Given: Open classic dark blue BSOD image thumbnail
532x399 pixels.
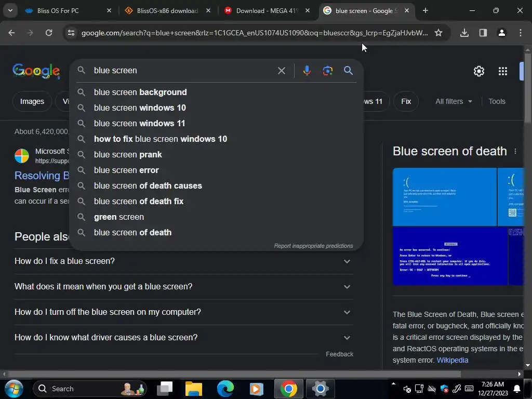Looking at the screenshot, I should pos(450,256).
